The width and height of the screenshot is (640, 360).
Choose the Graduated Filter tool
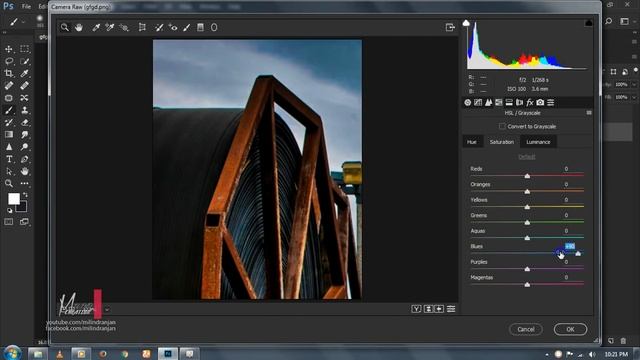pyautogui.click(x=200, y=27)
